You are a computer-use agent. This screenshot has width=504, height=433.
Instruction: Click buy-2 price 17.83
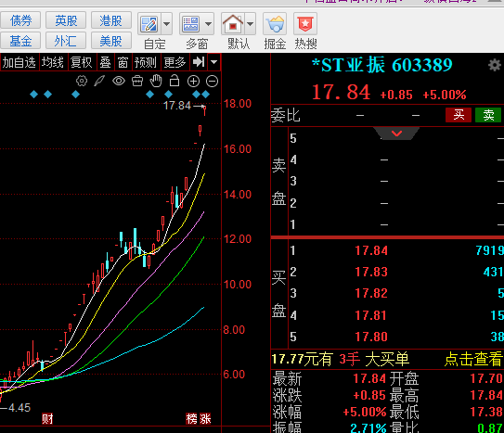(x=371, y=272)
